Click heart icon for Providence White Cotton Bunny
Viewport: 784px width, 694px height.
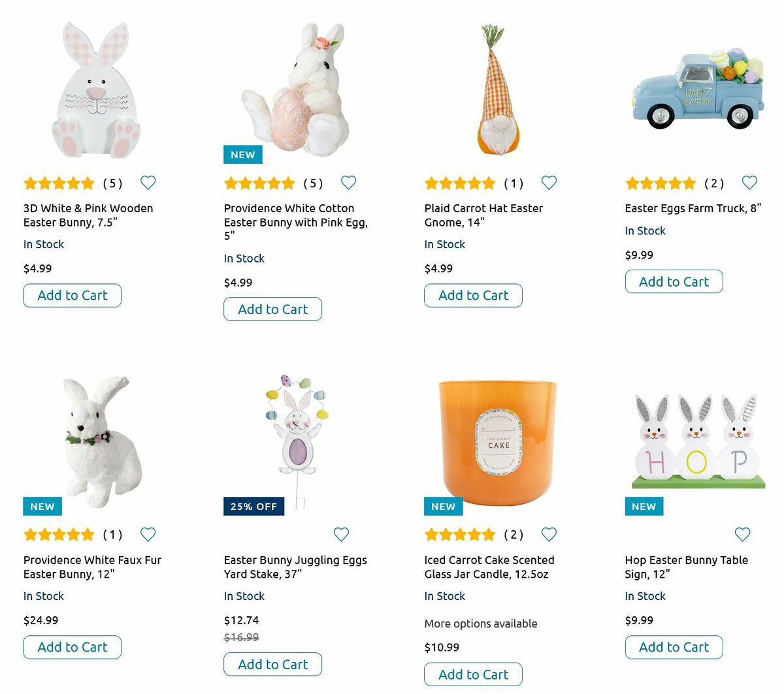tap(349, 183)
